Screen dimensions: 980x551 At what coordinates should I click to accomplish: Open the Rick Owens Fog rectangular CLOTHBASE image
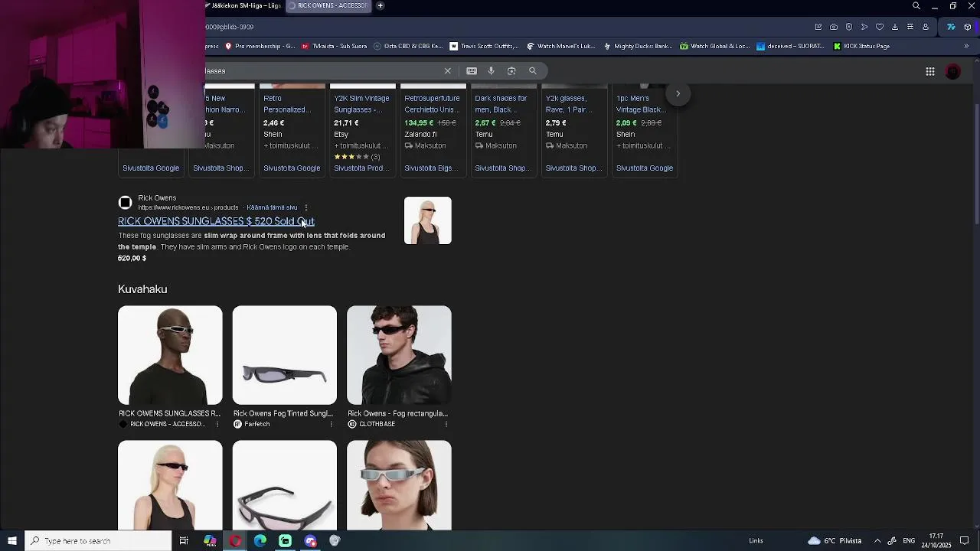[x=399, y=355]
